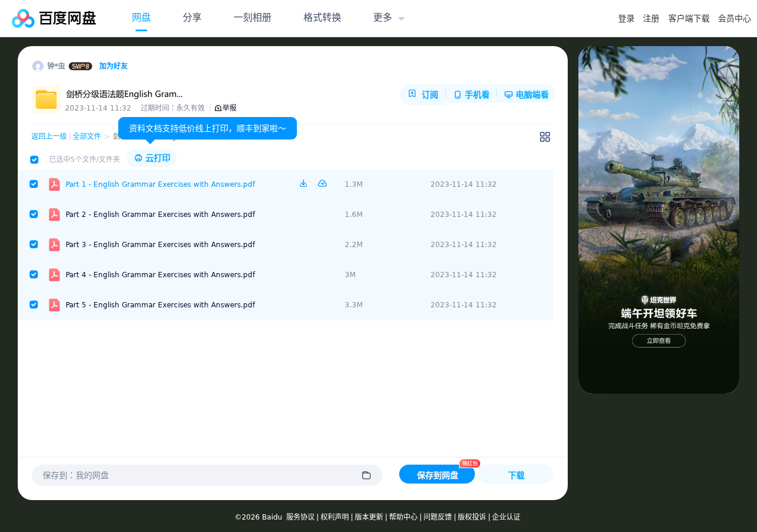Click the Baidu Netdisk logo
Screen dimensions: 757x532
[54, 18]
